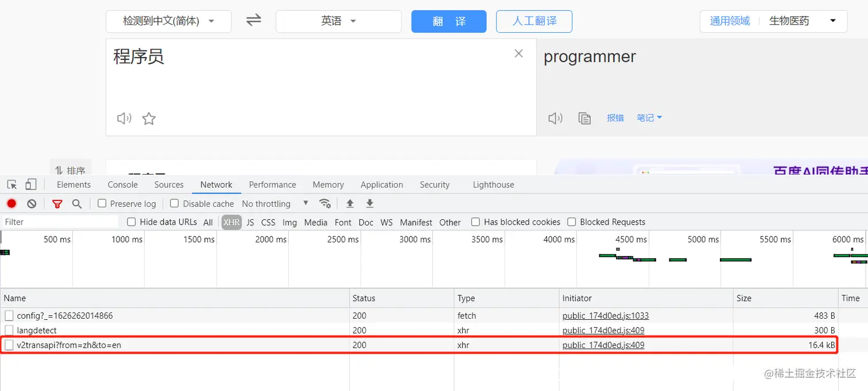Activate DevTools inspect element picker icon
Screen dimensions: 868x391
point(12,184)
